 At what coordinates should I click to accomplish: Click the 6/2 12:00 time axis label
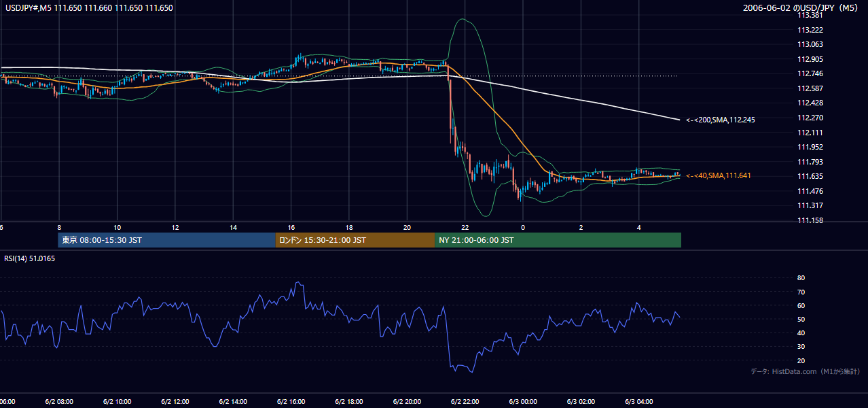[175, 402]
